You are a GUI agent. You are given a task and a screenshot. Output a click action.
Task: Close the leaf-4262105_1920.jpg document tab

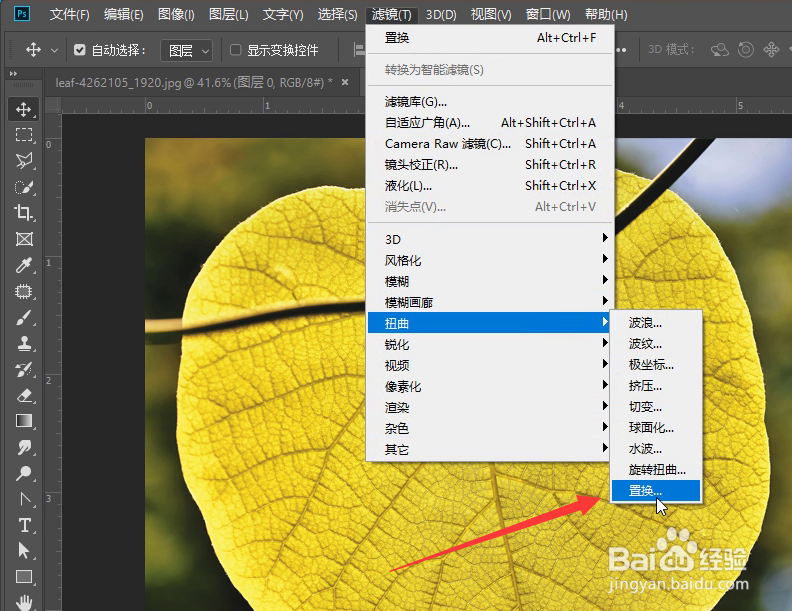(x=345, y=82)
